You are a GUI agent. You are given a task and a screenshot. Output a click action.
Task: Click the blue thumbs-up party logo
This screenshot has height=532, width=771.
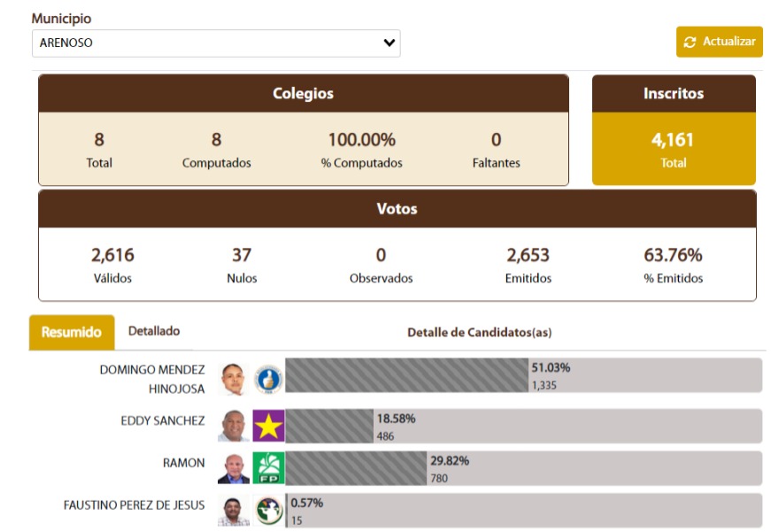point(267,378)
